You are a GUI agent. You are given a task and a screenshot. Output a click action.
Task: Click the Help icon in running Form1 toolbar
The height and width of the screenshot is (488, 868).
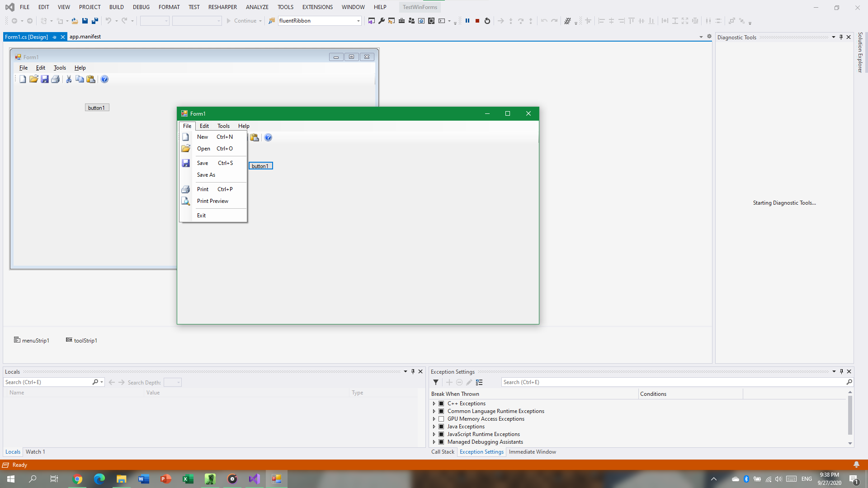pyautogui.click(x=268, y=137)
